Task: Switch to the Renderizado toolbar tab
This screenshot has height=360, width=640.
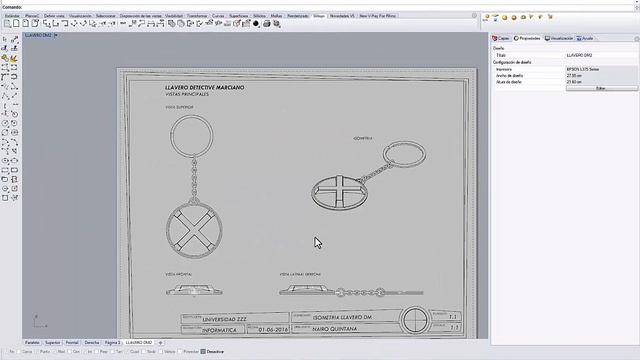Action: tap(298, 16)
